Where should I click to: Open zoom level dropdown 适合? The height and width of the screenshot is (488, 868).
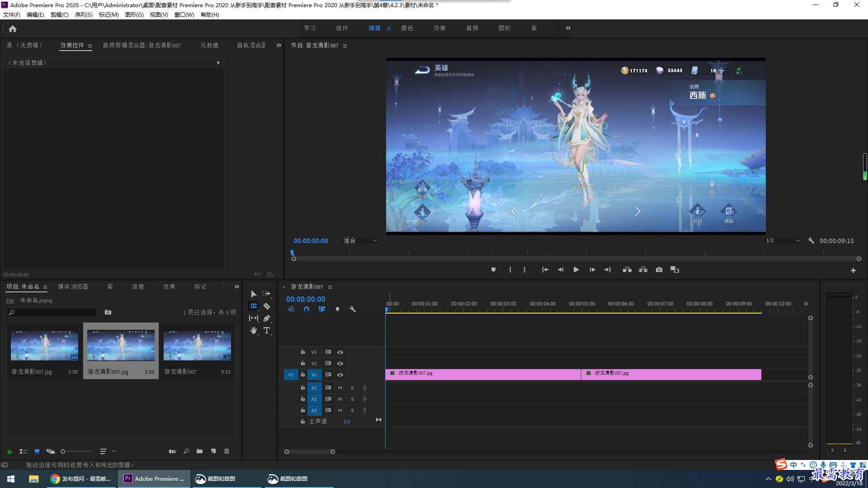click(359, 241)
